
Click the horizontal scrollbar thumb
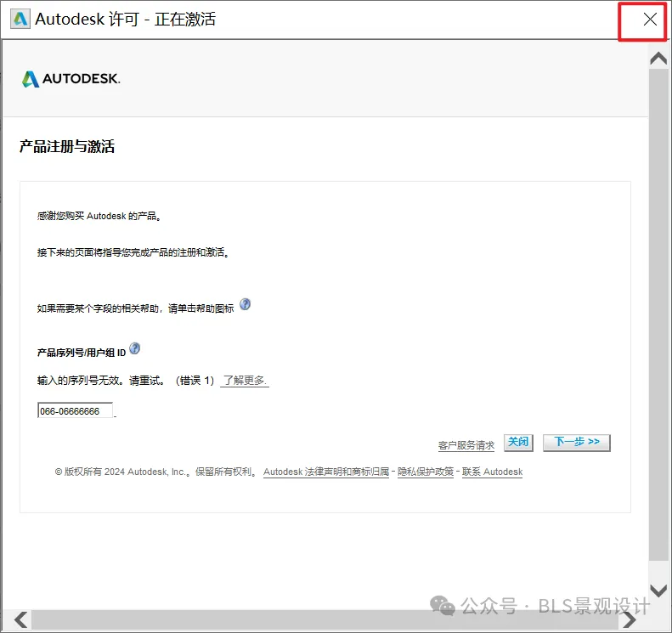click(x=325, y=619)
